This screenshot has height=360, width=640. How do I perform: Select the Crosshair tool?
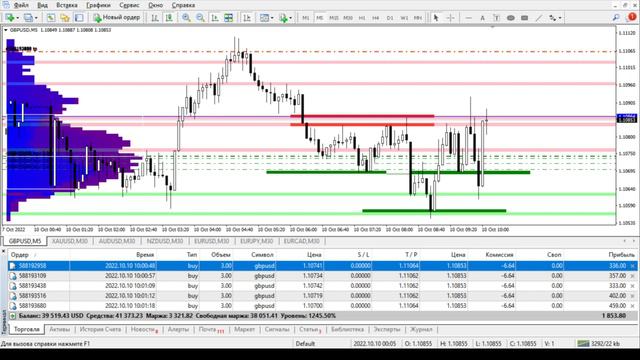click(450, 18)
